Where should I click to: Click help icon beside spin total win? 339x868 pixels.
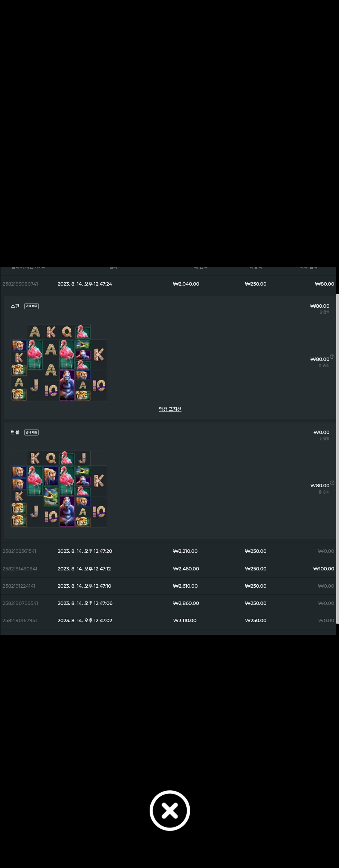point(332,356)
